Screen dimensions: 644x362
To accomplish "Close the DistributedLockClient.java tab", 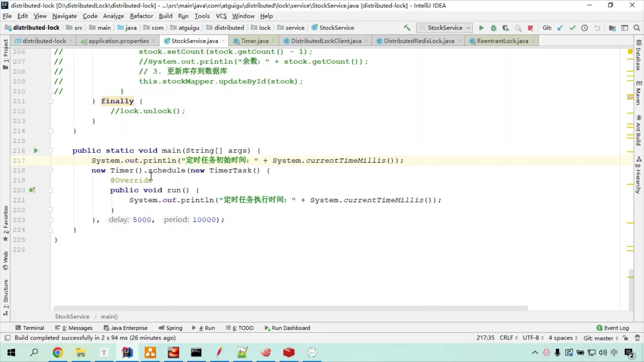I will tap(366, 41).
